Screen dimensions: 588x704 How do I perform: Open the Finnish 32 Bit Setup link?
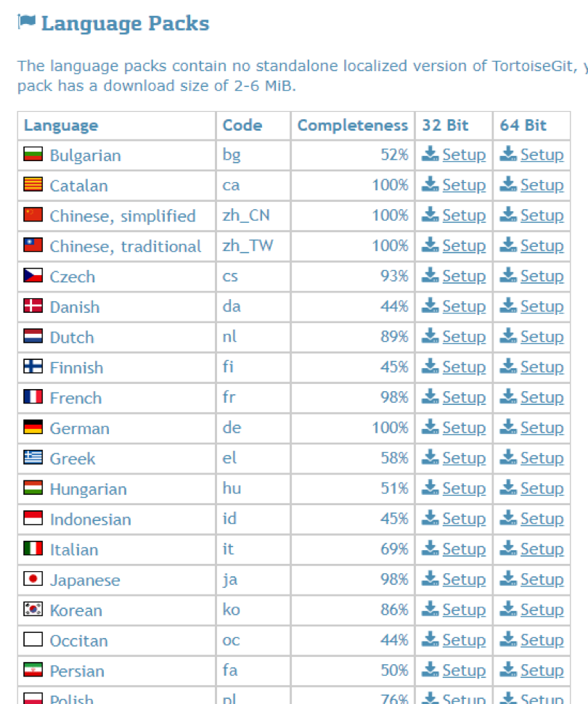click(464, 367)
